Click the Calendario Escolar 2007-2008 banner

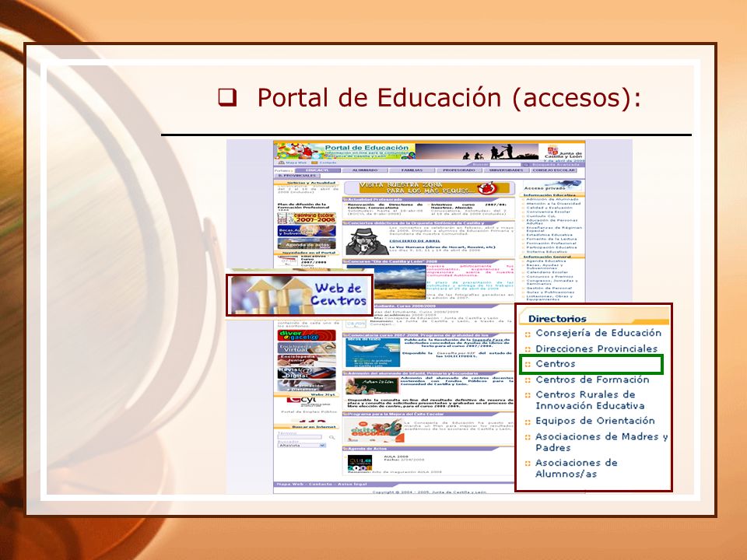click(307, 218)
